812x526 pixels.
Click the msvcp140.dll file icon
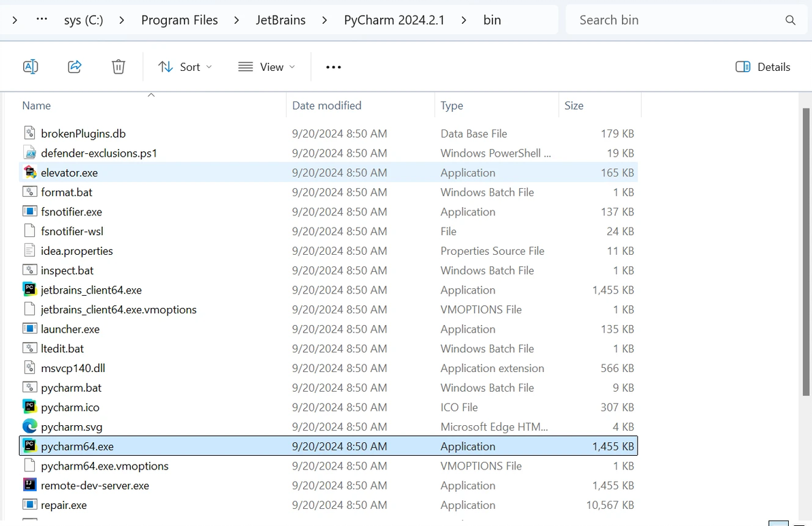point(29,367)
